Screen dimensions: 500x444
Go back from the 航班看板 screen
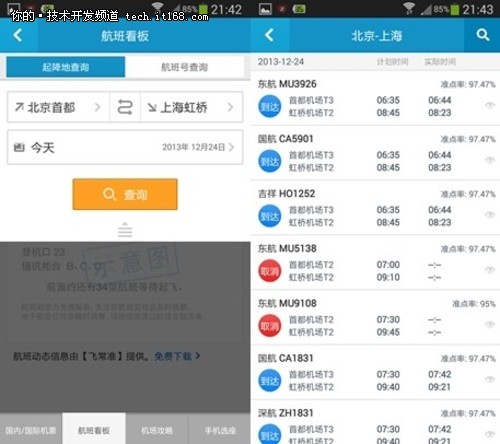pyautogui.click(x=18, y=35)
